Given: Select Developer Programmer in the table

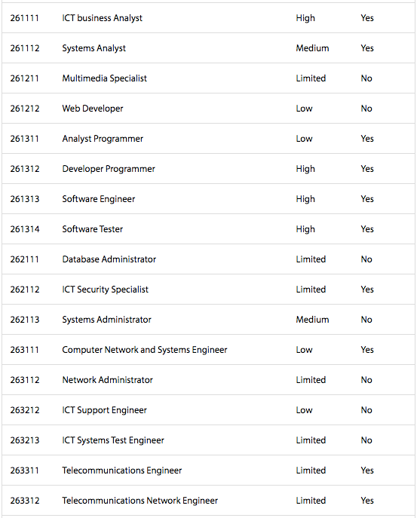Looking at the screenshot, I should [x=109, y=169].
